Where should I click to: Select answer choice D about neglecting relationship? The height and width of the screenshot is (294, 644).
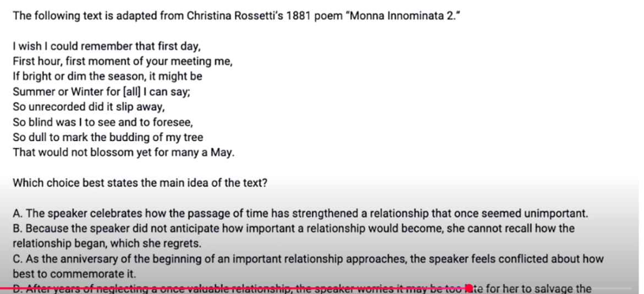pyautogui.click(x=302, y=289)
